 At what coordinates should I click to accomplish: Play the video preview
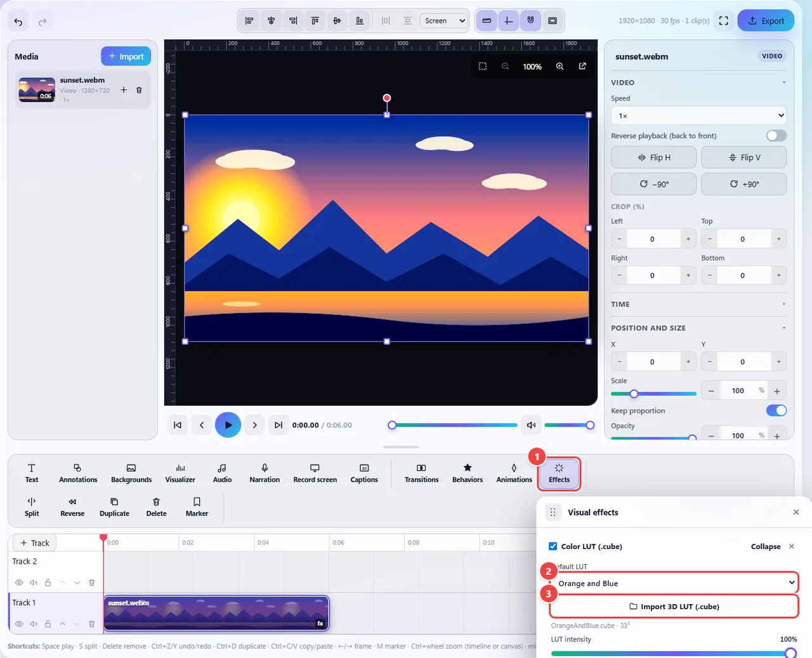tap(228, 425)
